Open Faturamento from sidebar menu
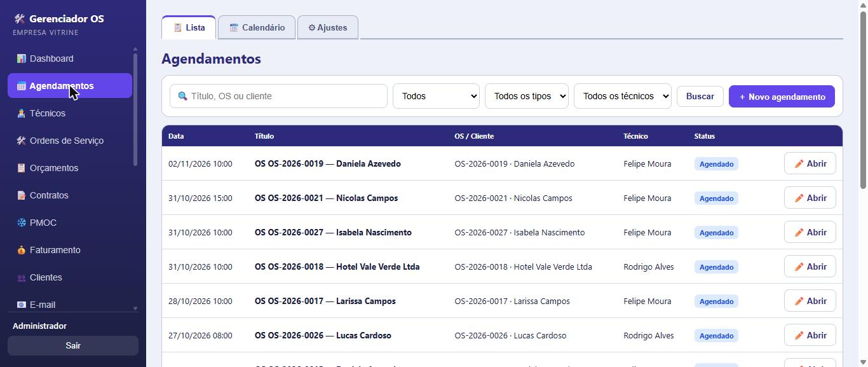The width and height of the screenshot is (868, 367). 70,250
